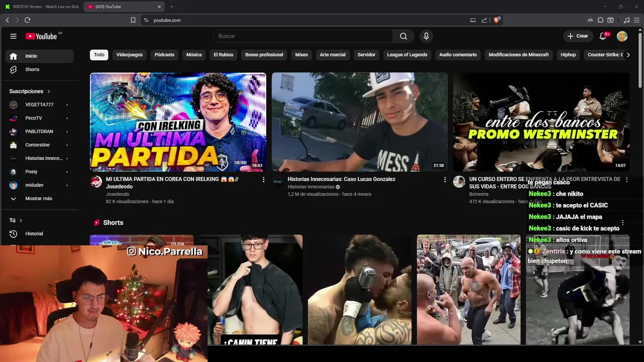Expand the Tú section
The height and width of the screenshot is (362, 644).
click(x=16, y=220)
